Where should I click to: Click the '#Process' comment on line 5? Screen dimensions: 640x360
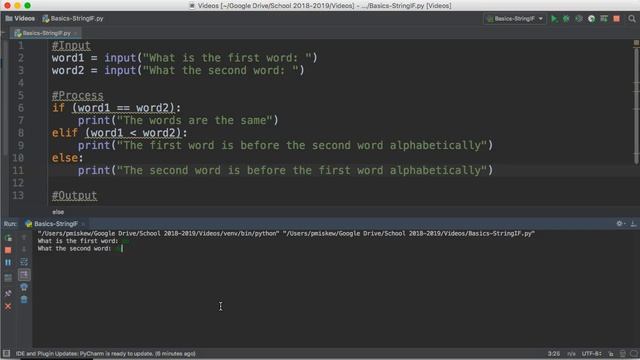78,96
